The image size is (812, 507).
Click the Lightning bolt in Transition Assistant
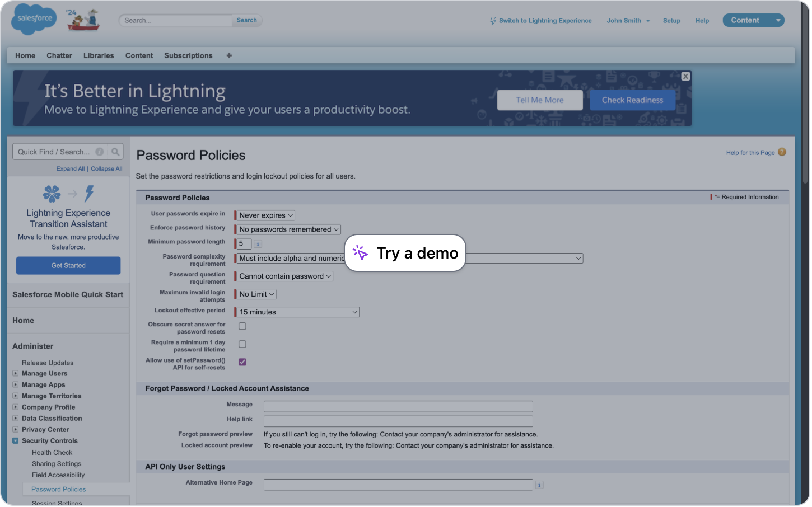coord(88,194)
